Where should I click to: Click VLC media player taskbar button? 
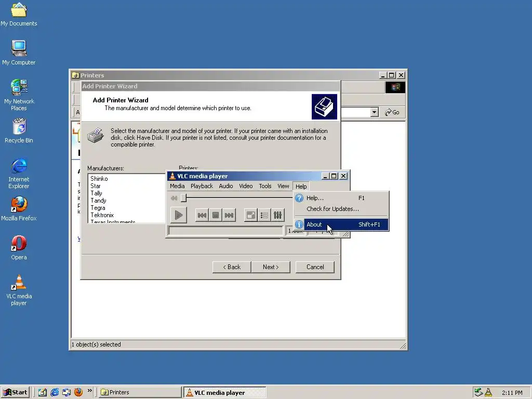pyautogui.click(x=225, y=392)
